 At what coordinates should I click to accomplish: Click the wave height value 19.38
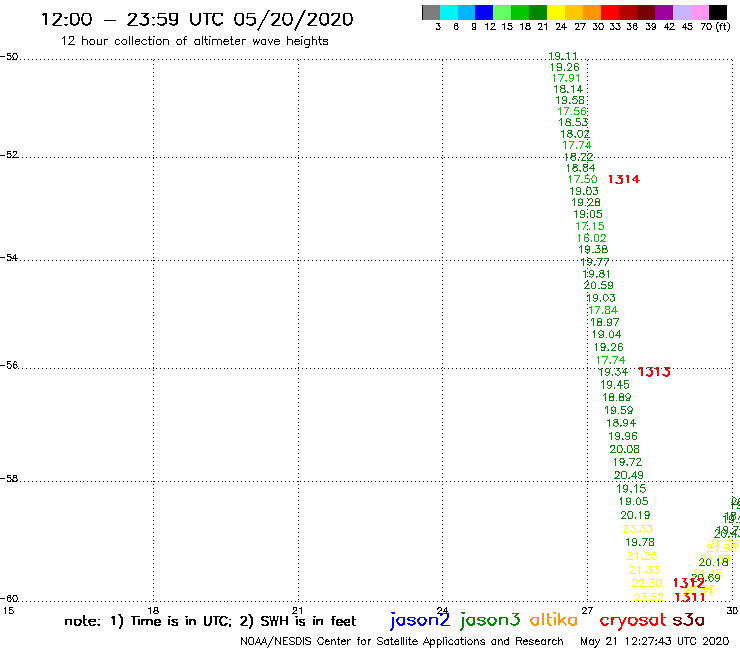click(x=593, y=250)
